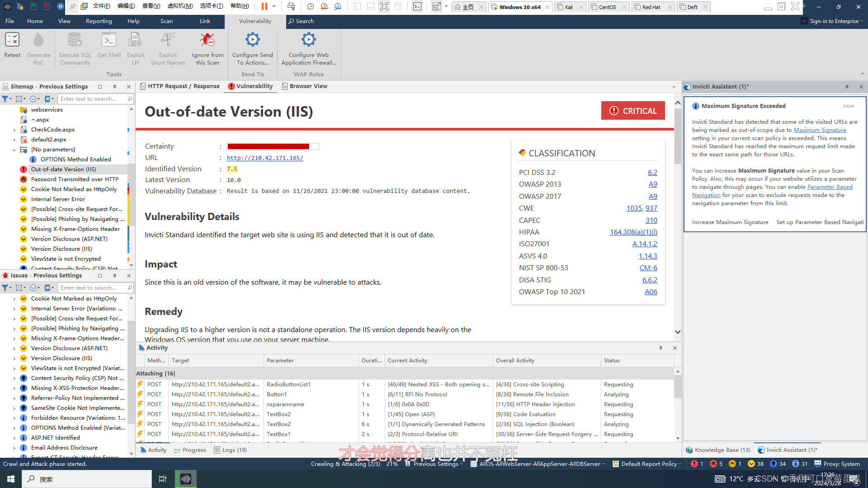Pause the virtual machine from VMware toolbar
The width and height of the screenshot is (868, 488).
264,6
